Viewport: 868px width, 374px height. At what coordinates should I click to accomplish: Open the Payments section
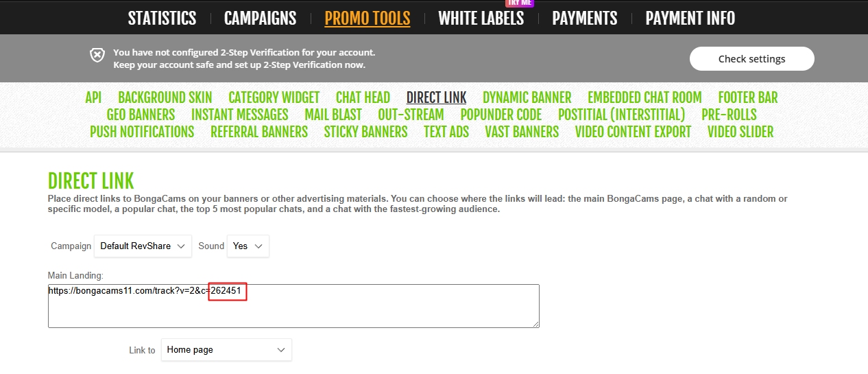click(584, 19)
